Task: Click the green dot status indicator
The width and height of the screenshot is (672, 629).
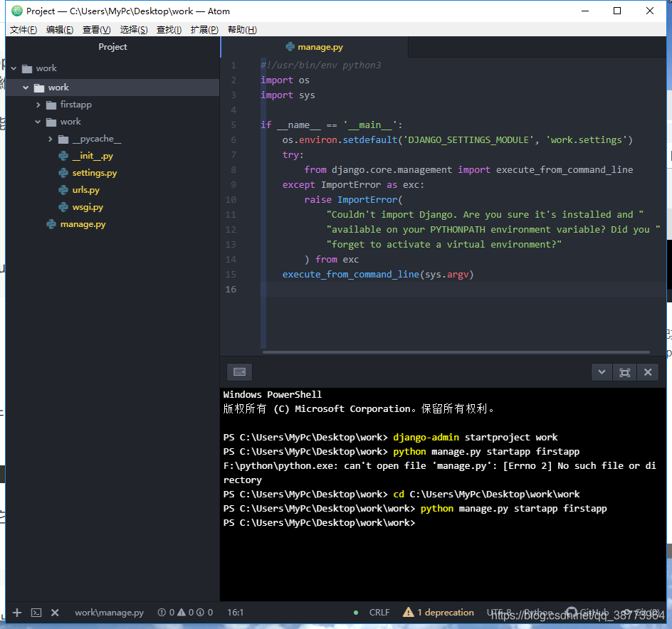Action: pyautogui.click(x=356, y=613)
